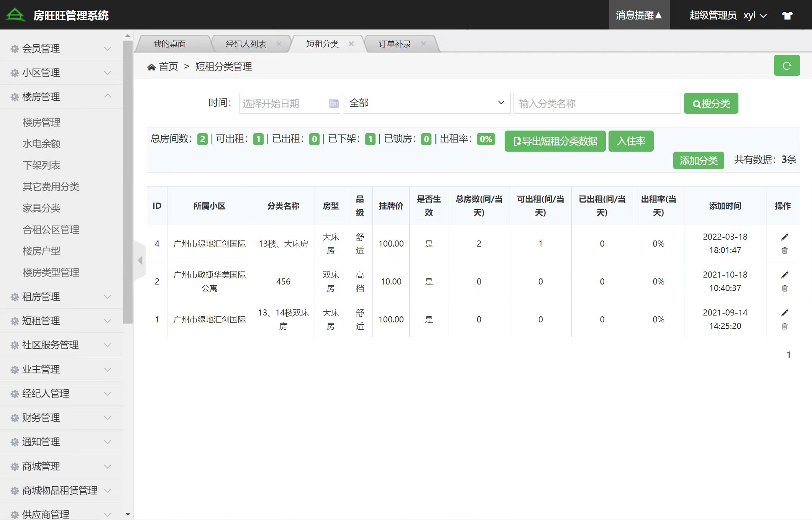Expand the 商城管理 menu
Image resolution: width=812 pixels, height=520 pixels.
(x=61, y=466)
